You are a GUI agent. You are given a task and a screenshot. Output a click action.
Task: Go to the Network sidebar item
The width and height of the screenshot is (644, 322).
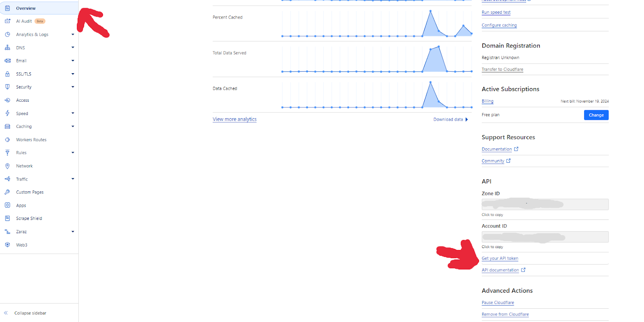tap(39, 166)
